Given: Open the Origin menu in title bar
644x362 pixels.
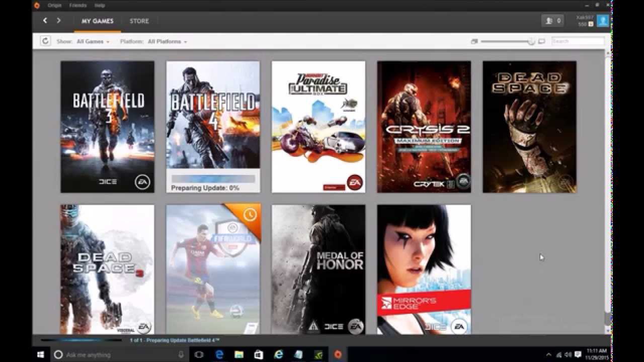Looking at the screenshot, I should (54, 5).
